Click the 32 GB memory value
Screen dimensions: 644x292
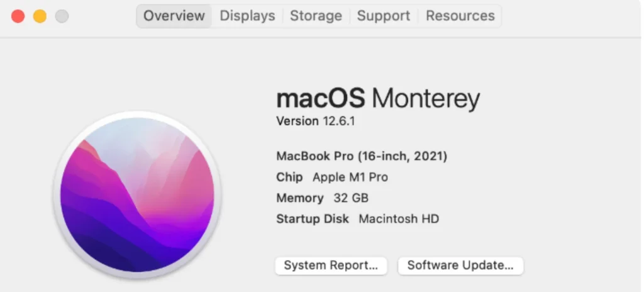point(351,198)
